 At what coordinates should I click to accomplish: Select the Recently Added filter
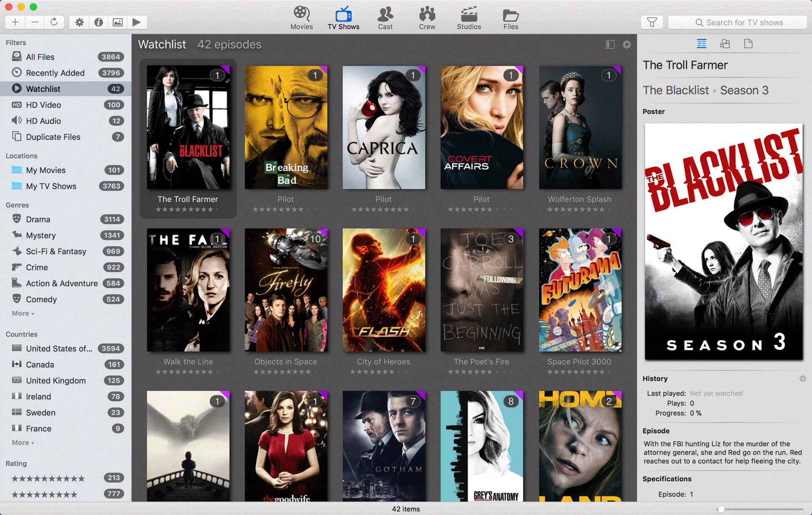[x=66, y=73]
